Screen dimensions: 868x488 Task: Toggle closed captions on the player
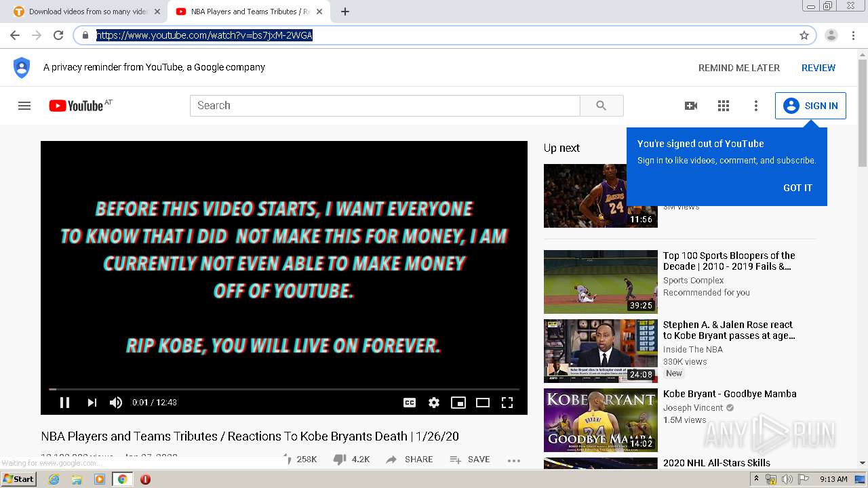410,403
